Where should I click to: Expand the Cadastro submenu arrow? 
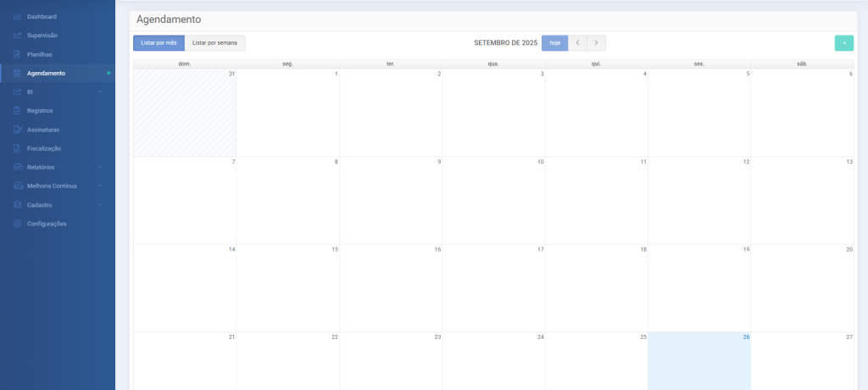100,205
